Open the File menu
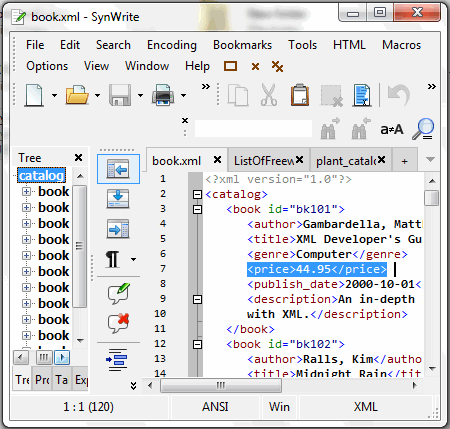The image size is (450, 429). (x=35, y=45)
